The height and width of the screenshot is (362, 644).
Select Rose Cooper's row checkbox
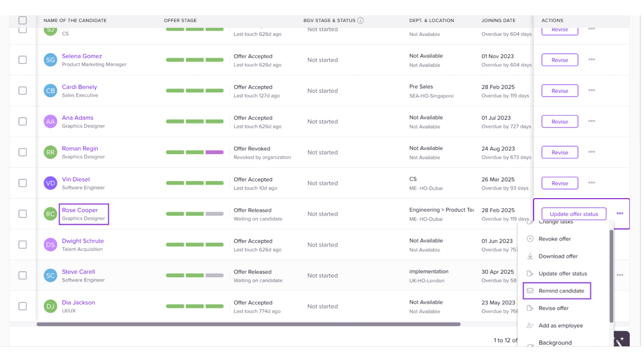tap(23, 214)
